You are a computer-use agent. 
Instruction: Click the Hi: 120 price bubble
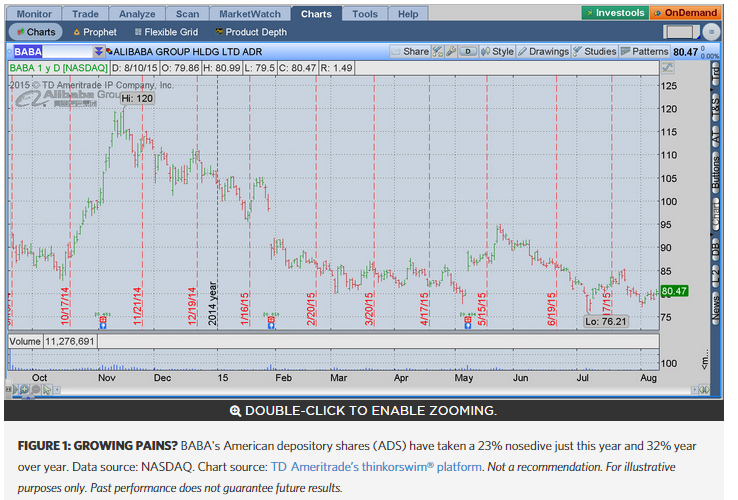pos(137,98)
